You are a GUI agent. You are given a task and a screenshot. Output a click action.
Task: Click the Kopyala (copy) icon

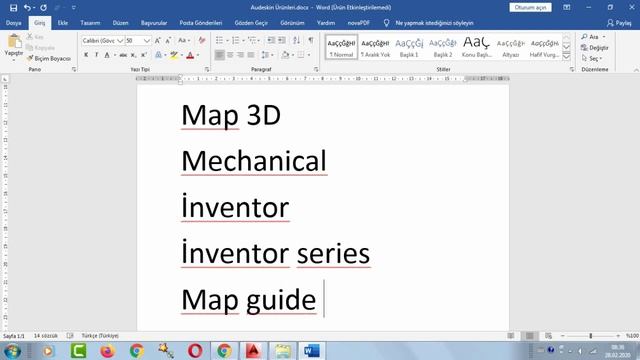[30, 48]
